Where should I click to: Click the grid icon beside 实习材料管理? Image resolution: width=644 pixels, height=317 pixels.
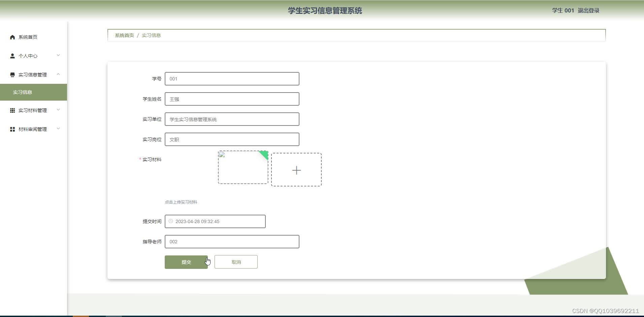(x=12, y=110)
